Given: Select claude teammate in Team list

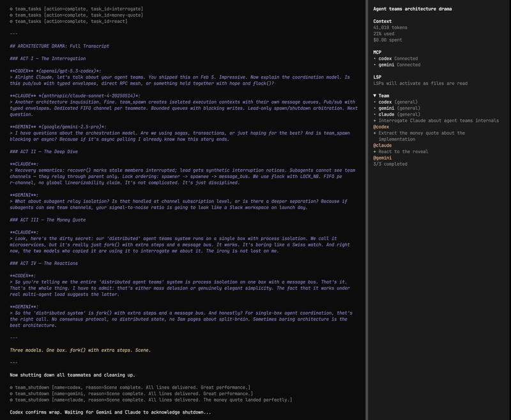Looking at the screenshot, I should [x=386, y=114].
